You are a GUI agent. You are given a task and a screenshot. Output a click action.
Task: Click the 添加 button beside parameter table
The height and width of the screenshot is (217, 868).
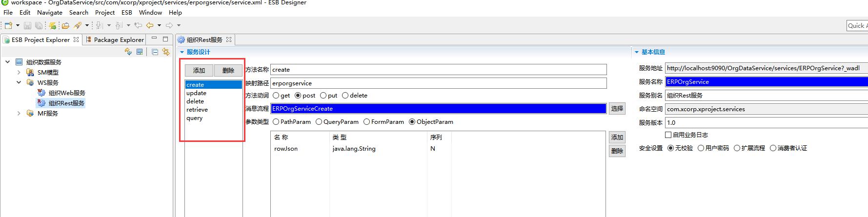tap(617, 138)
